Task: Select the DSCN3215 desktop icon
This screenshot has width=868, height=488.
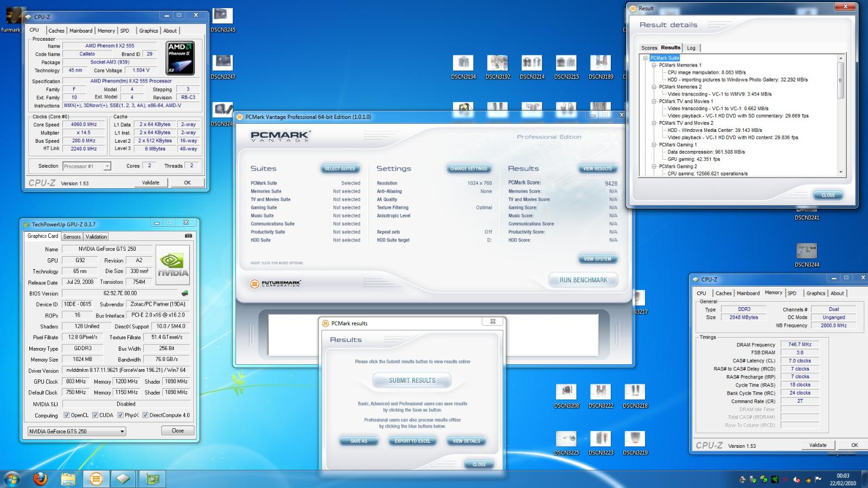Action: point(566,67)
